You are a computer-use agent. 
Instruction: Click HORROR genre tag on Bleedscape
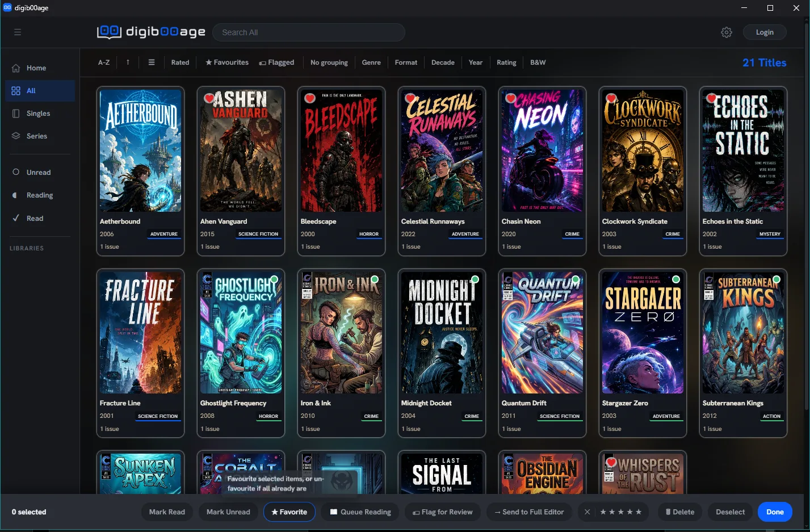click(x=369, y=234)
